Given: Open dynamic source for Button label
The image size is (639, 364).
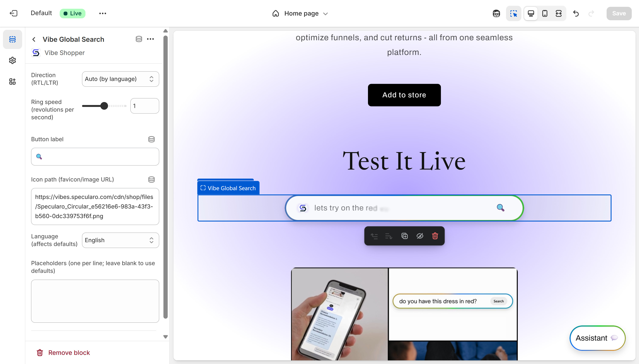Looking at the screenshot, I should click(151, 139).
